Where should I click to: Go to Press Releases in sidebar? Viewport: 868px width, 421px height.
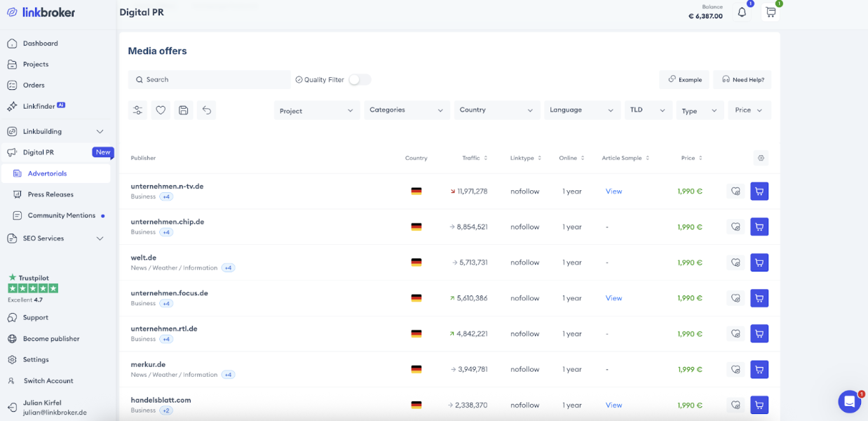50,194
